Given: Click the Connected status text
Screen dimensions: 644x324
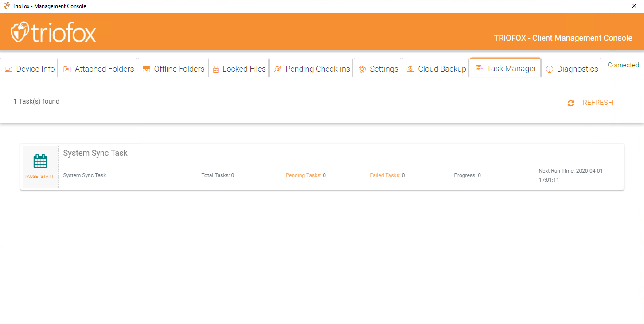Looking at the screenshot, I should (x=623, y=65).
